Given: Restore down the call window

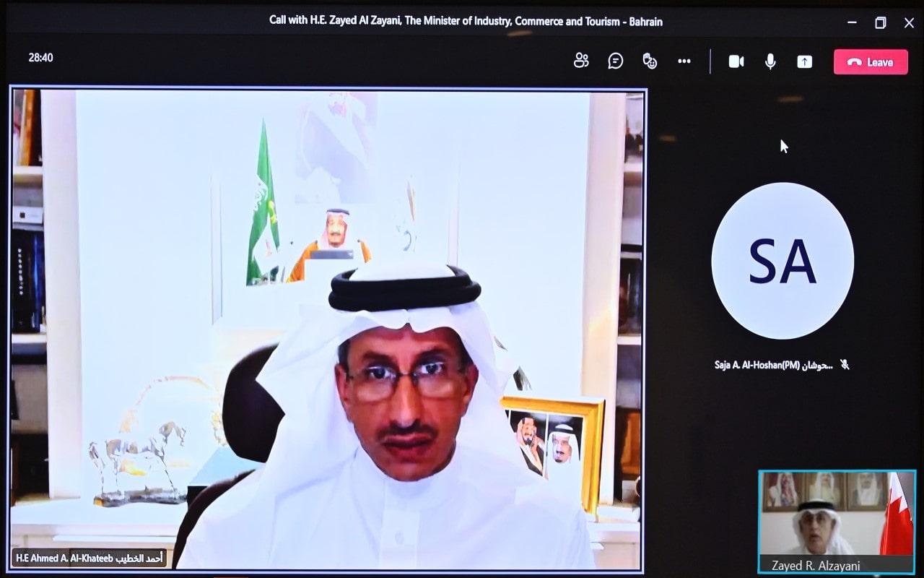Looking at the screenshot, I should pyautogui.click(x=881, y=22).
